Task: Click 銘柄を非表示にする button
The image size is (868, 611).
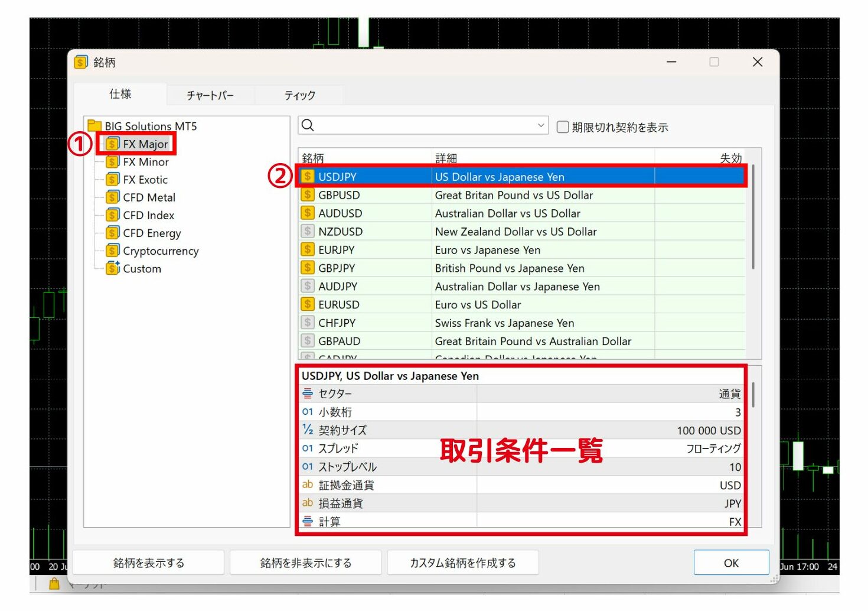Action: pyautogui.click(x=305, y=563)
